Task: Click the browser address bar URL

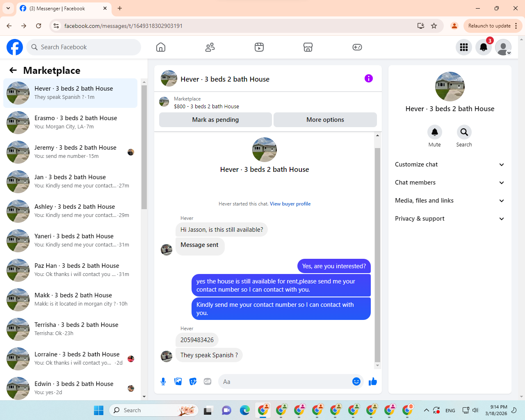Action: [x=123, y=26]
